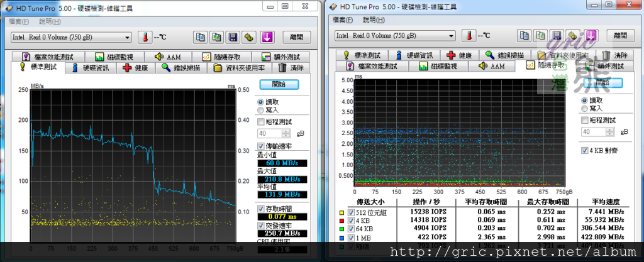644x262 pixels.
Task: Open 檔案 menu in right window
Action: pyautogui.click(x=343, y=19)
